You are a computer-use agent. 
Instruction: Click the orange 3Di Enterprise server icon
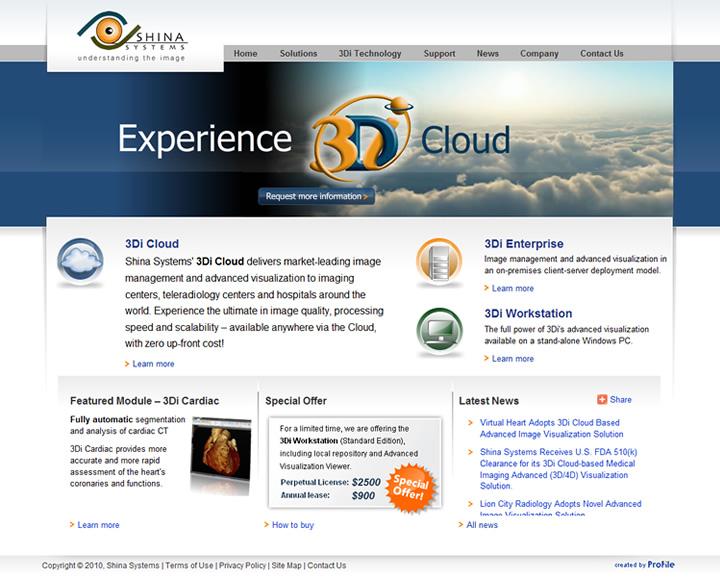[438, 263]
